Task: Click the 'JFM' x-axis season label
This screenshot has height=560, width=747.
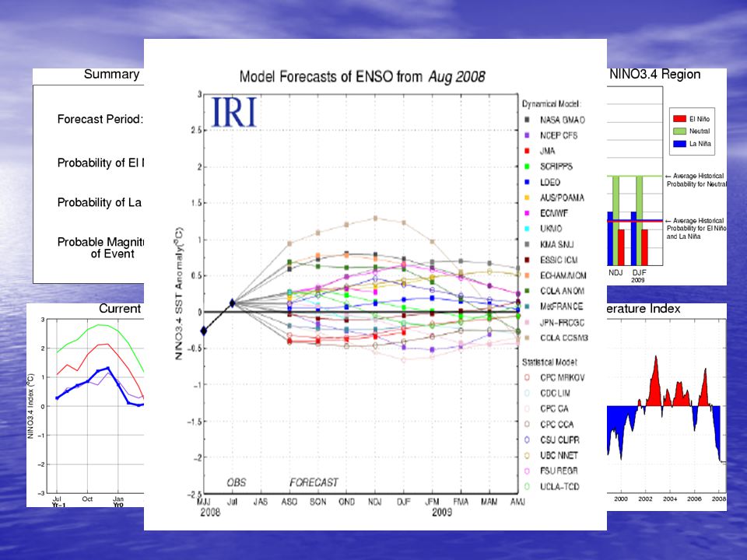Action: tap(432, 502)
